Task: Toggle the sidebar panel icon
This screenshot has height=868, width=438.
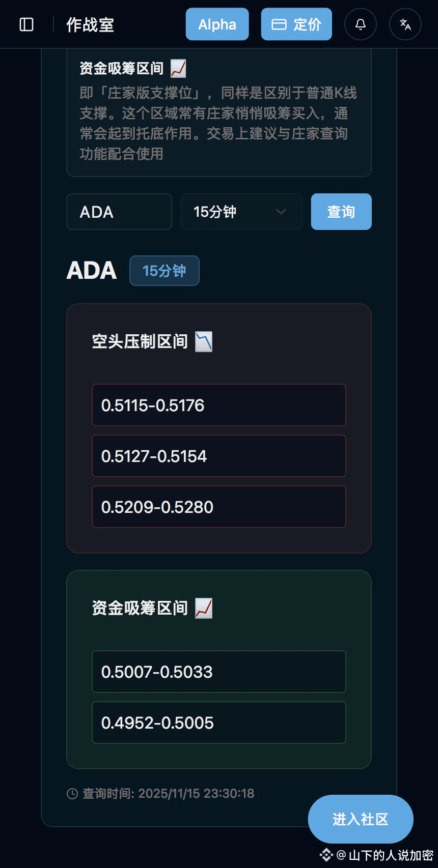Action: coord(26,24)
